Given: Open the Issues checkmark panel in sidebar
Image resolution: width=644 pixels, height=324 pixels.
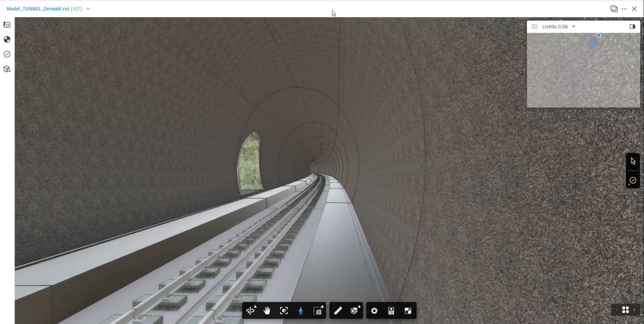Looking at the screenshot, I should [x=7, y=54].
